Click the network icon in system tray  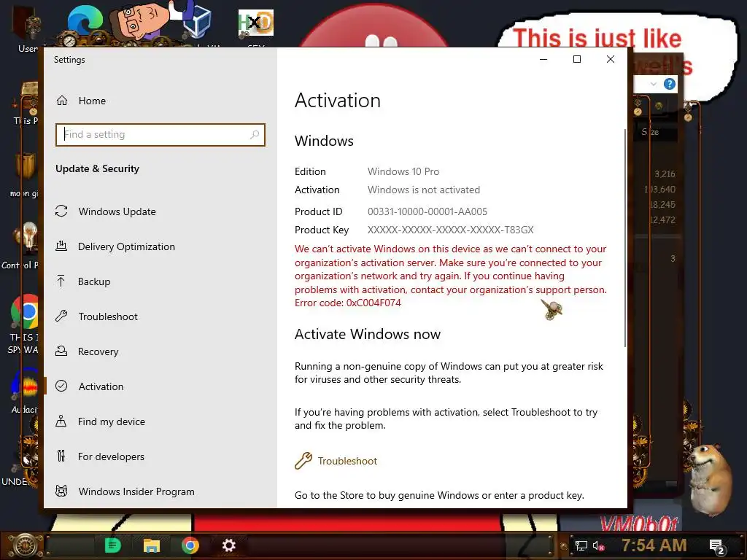(x=581, y=545)
